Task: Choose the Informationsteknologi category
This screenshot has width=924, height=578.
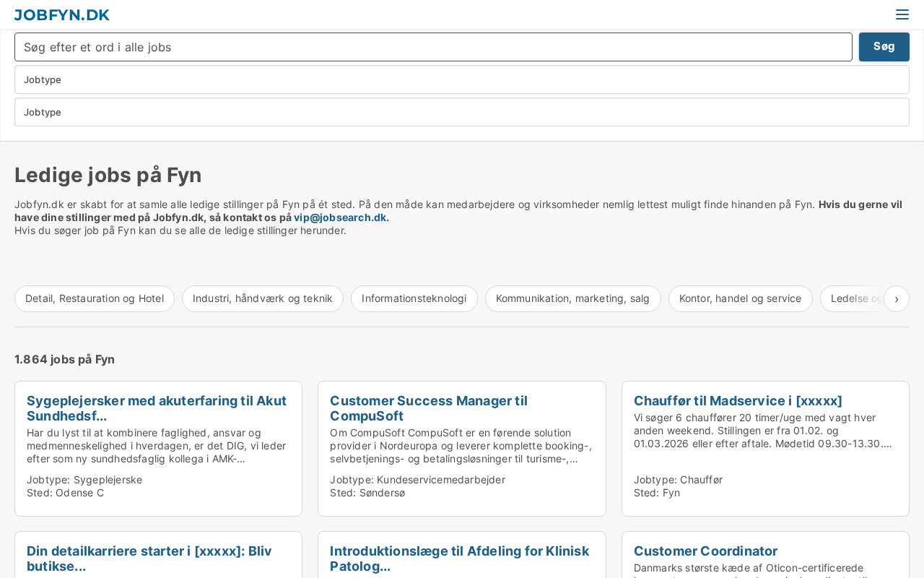Action: coord(414,298)
